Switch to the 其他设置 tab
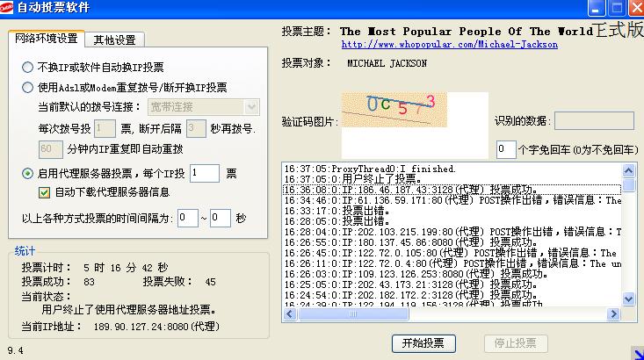644x360 pixels. (x=114, y=40)
